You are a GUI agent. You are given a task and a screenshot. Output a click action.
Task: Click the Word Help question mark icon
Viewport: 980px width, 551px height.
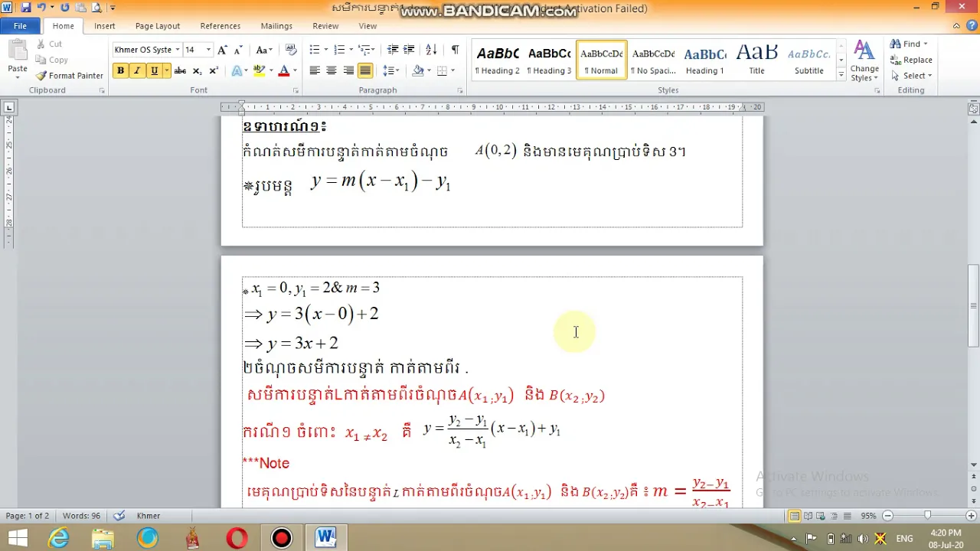(x=970, y=26)
